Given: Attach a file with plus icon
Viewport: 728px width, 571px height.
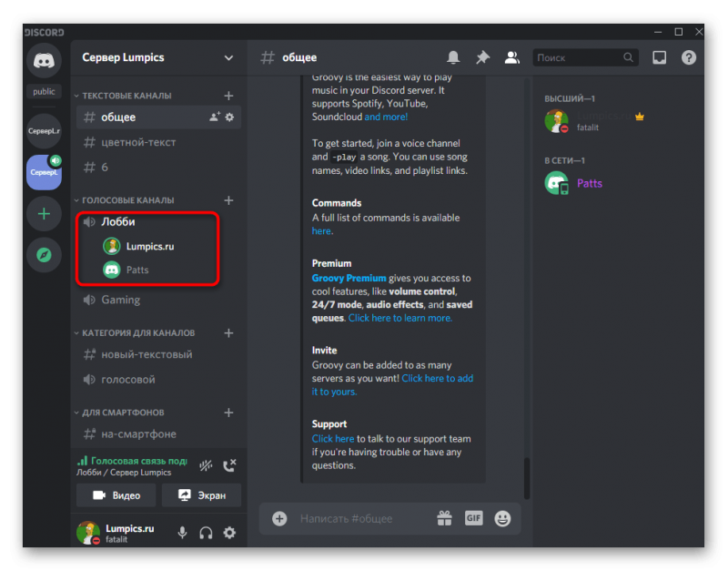Looking at the screenshot, I should click(279, 518).
